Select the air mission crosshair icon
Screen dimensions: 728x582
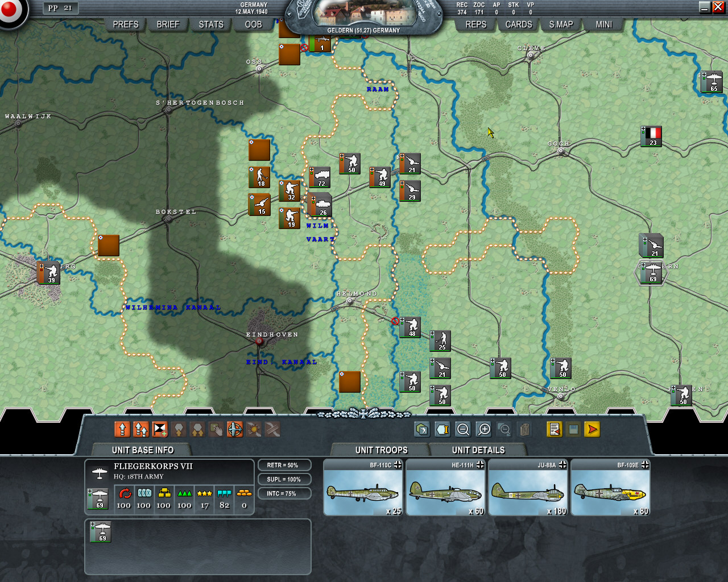[x=235, y=429]
